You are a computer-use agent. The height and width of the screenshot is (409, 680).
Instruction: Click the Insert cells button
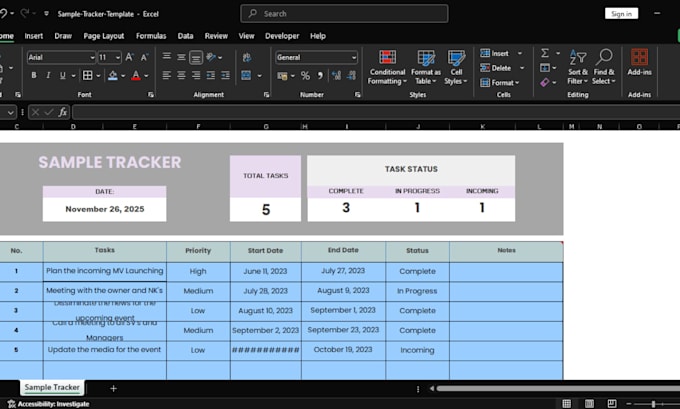click(x=494, y=53)
